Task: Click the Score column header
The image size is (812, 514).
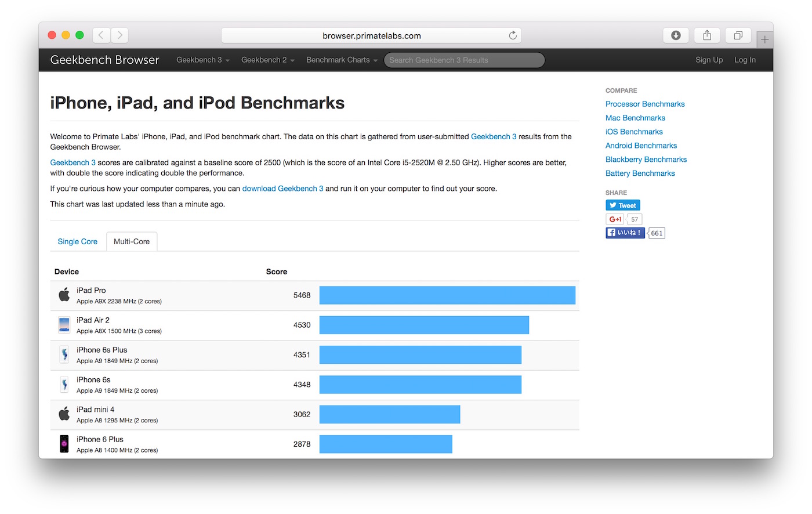Action: 277,272
